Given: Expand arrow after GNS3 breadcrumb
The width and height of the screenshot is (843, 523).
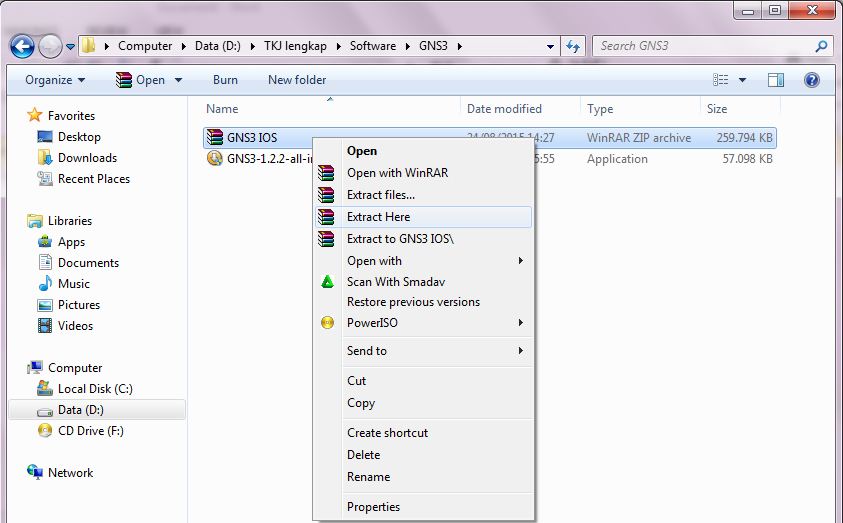Looking at the screenshot, I should (x=460, y=46).
